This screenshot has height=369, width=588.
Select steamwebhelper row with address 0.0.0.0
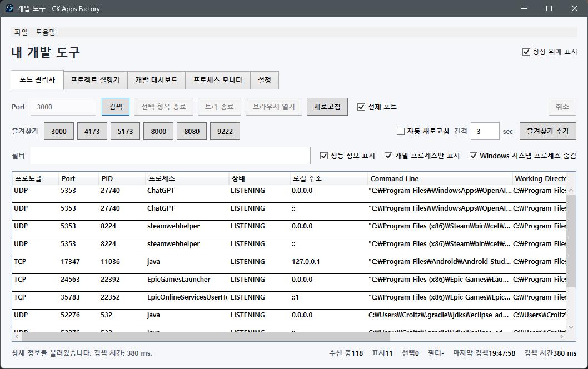coord(289,229)
